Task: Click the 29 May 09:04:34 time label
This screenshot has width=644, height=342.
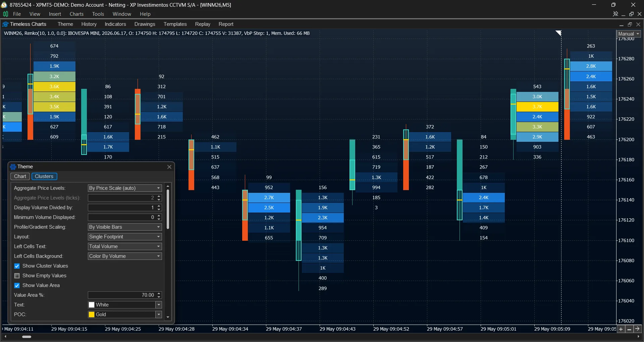Action: click(230, 329)
